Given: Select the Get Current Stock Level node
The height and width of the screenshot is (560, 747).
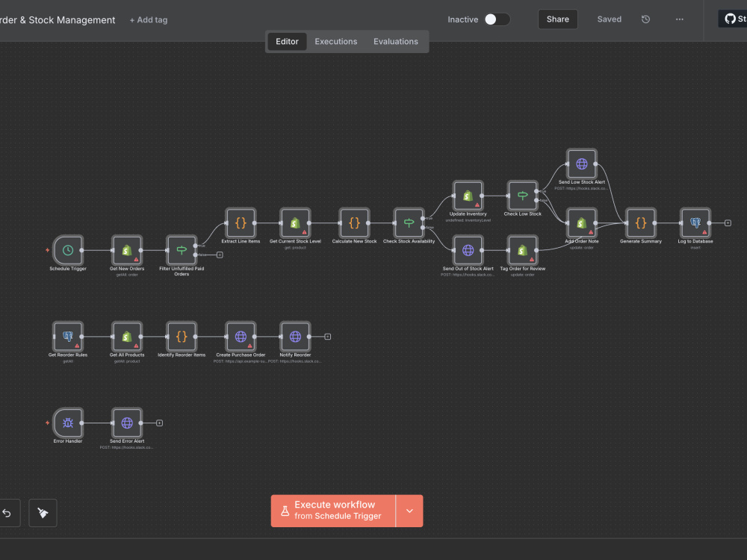Looking at the screenshot, I should point(295,223).
